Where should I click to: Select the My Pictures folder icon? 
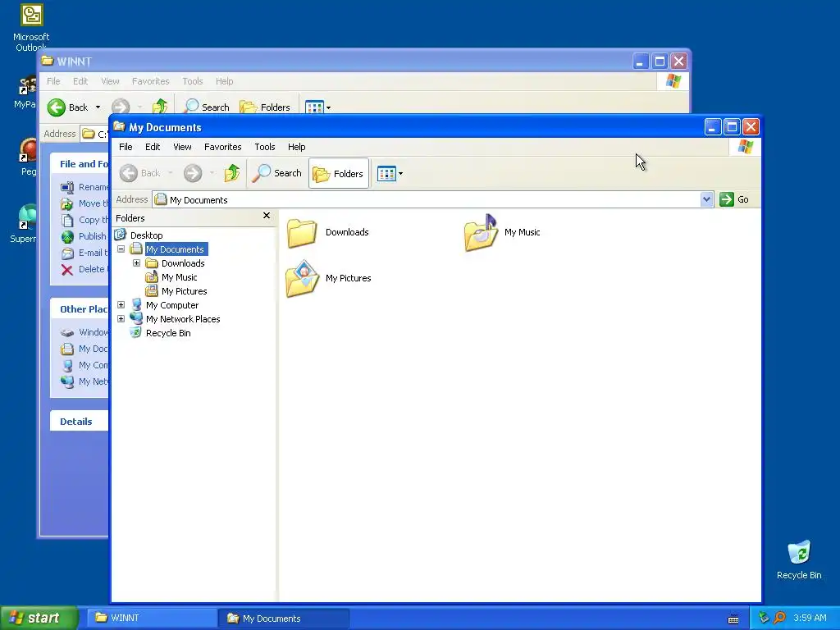point(303,279)
